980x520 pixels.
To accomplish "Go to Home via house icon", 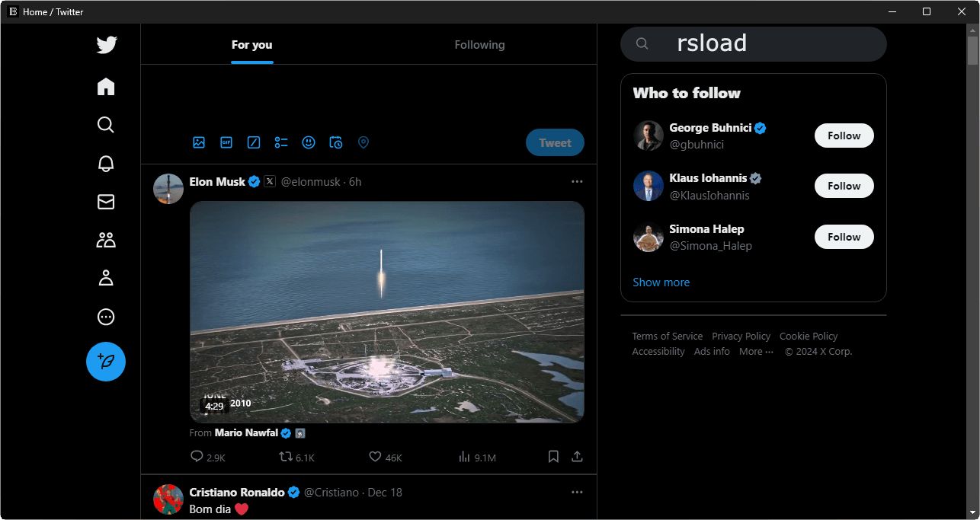I will [x=106, y=87].
